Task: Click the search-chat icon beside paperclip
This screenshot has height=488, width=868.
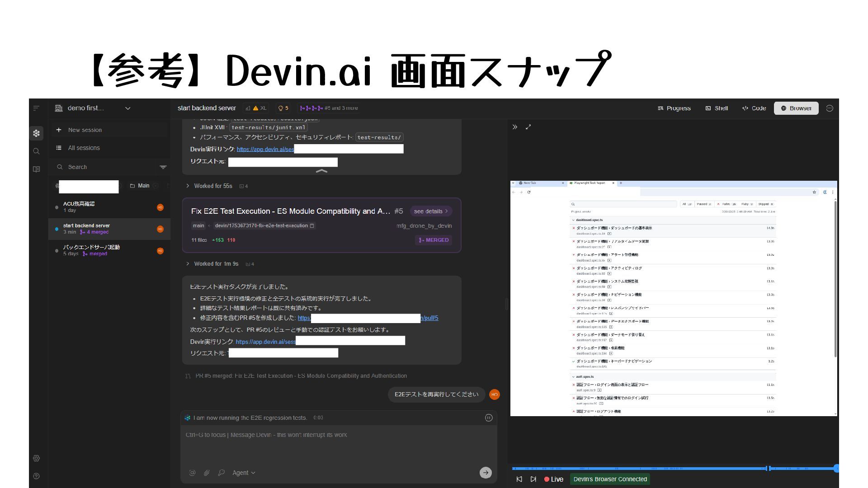Action: [221, 473]
